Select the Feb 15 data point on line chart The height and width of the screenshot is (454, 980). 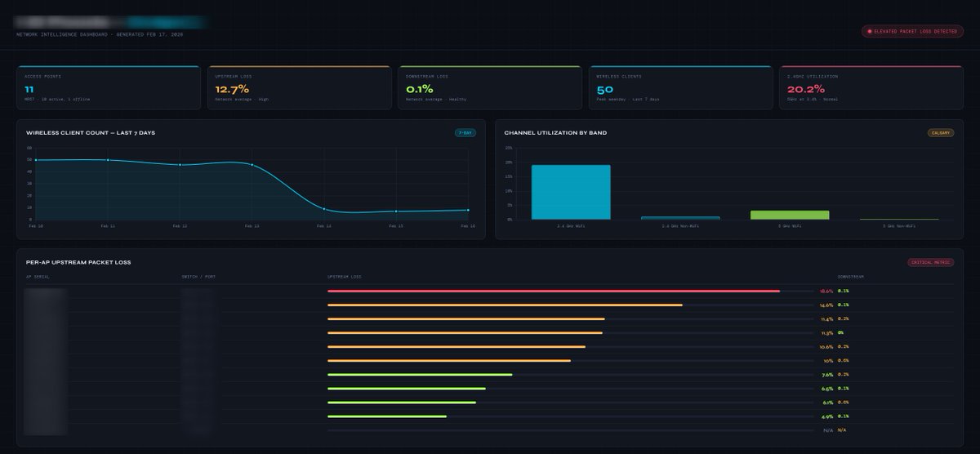[396, 211]
